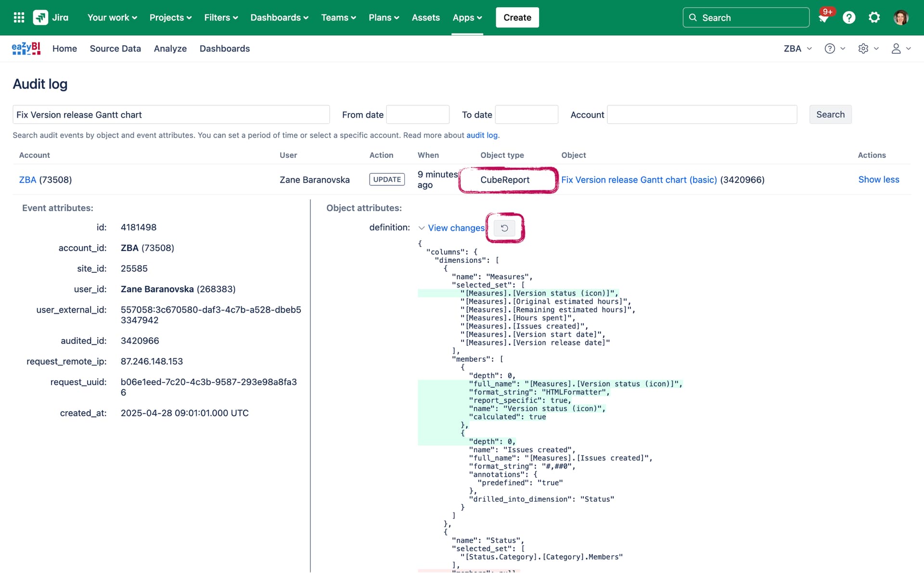Click the Audit log page heading

pos(40,84)
